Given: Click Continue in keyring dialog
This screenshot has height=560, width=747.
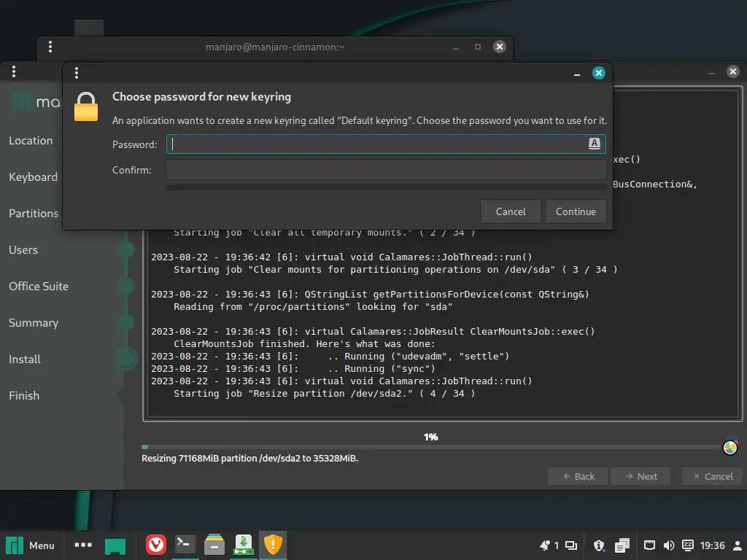Looking at the screenshot, I should [576, 211].
